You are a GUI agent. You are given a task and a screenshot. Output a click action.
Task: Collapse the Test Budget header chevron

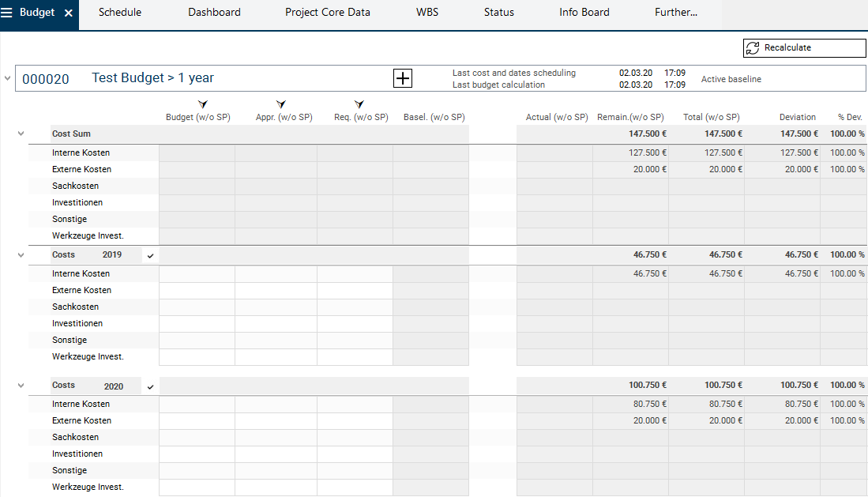tap(8, 79)
